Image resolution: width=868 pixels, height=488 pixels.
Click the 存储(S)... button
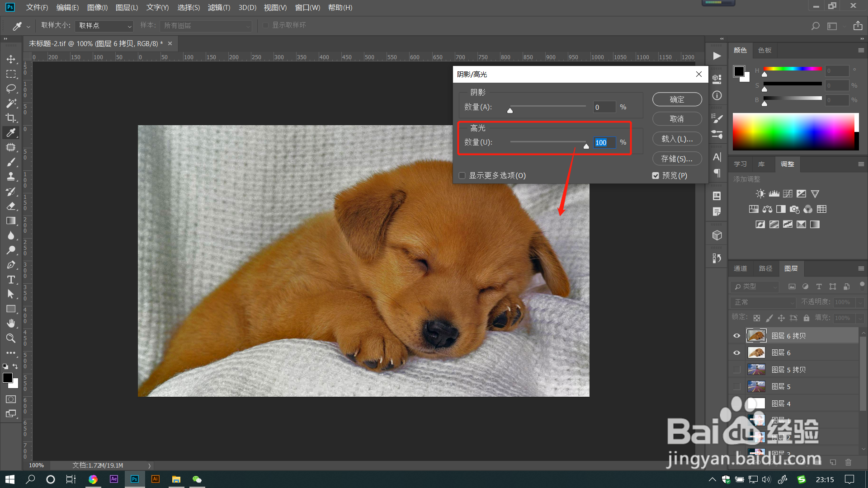pos(677,159)
